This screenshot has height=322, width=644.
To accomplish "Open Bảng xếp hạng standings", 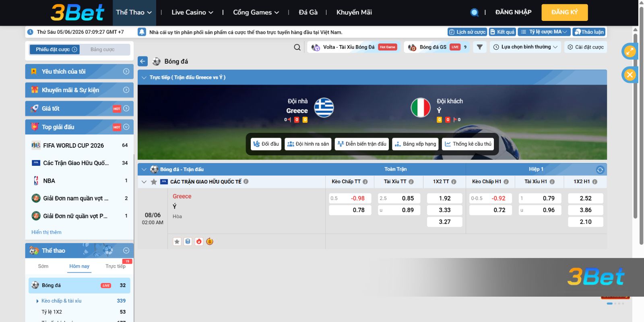I will (x=415, y=144).
